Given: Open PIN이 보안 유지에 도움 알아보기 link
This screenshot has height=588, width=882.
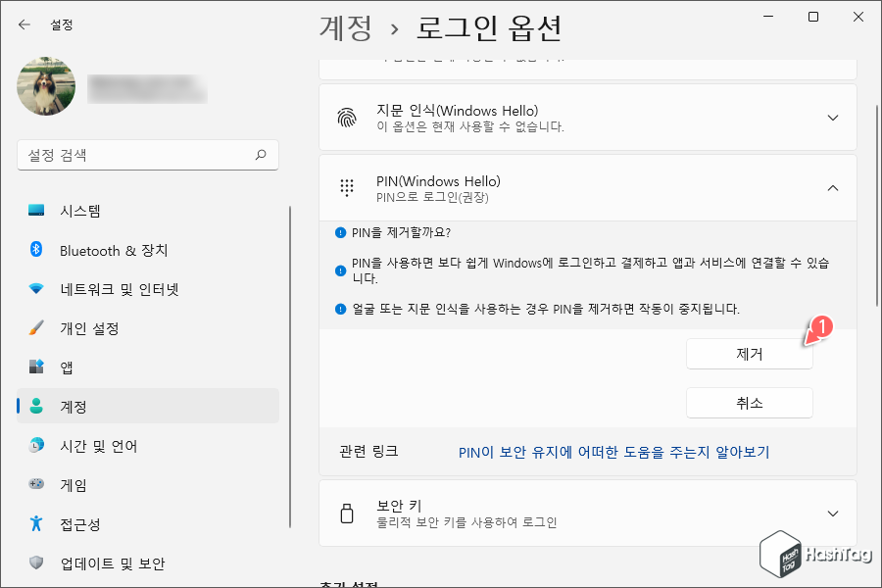Looking at the screenshot, I should click(x=613, y=452).
